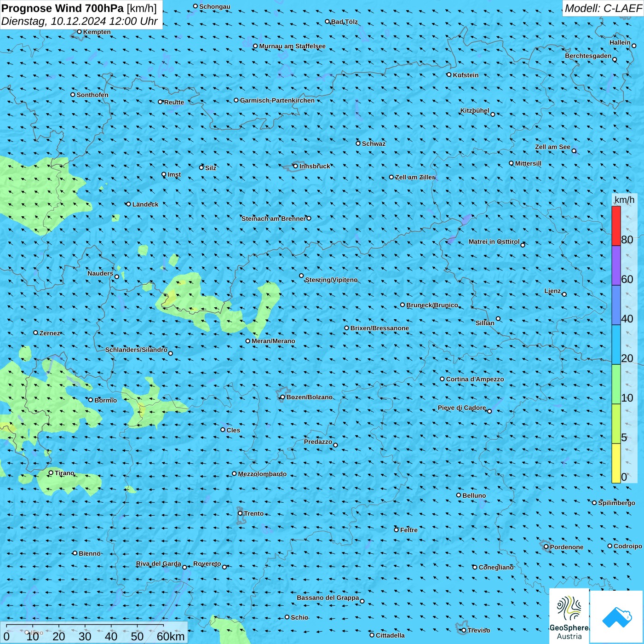Click the Belluno label
Screen dimensions: 644x644
(x=474, y=495)
